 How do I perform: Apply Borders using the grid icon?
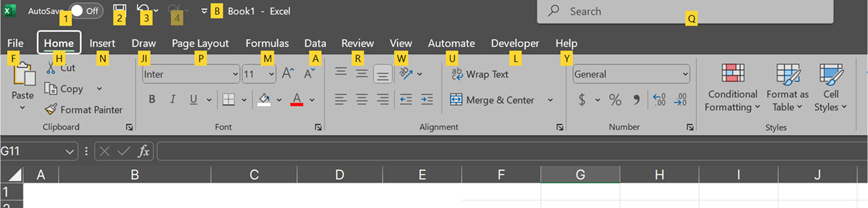[x=228, y=99]
